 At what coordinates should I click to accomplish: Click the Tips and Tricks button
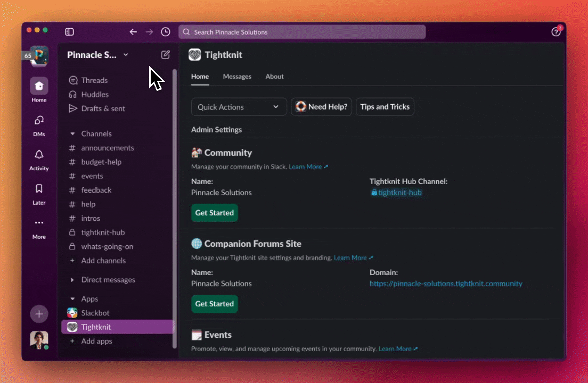pos(385,107)
